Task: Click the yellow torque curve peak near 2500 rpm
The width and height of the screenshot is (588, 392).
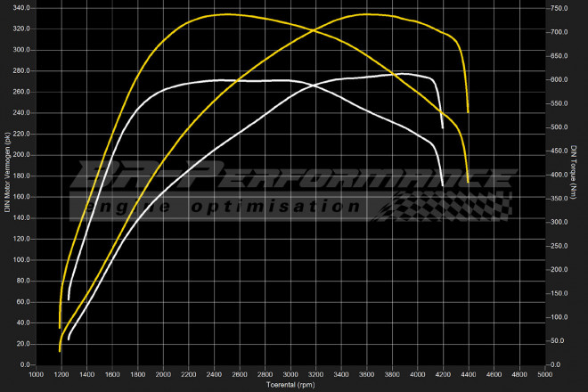Action: (x=226, y=14)
